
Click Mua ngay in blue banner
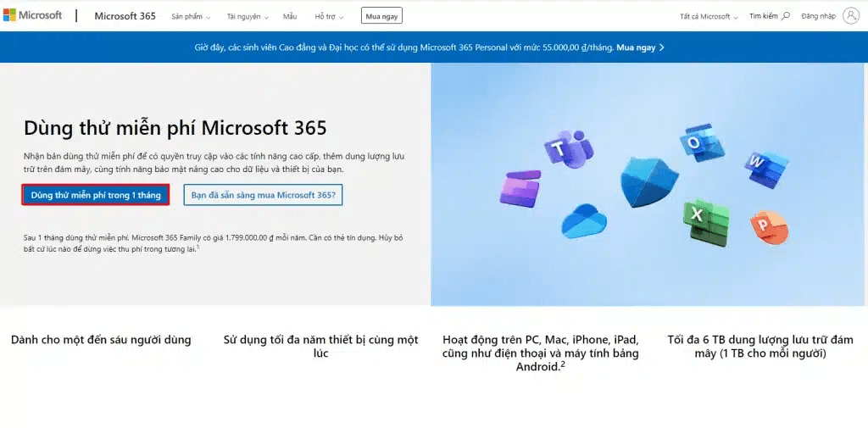[640, 47]
